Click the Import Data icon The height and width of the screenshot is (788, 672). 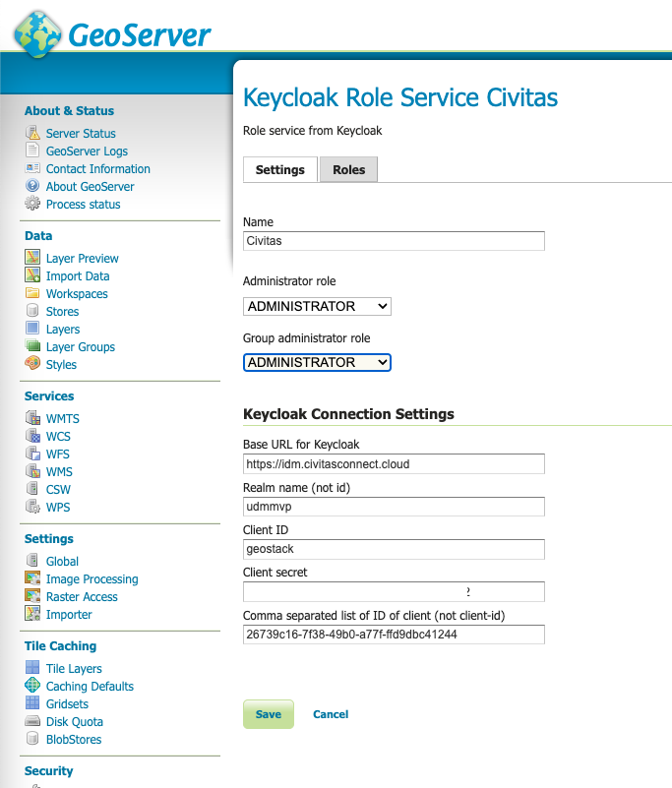point(32,274)
